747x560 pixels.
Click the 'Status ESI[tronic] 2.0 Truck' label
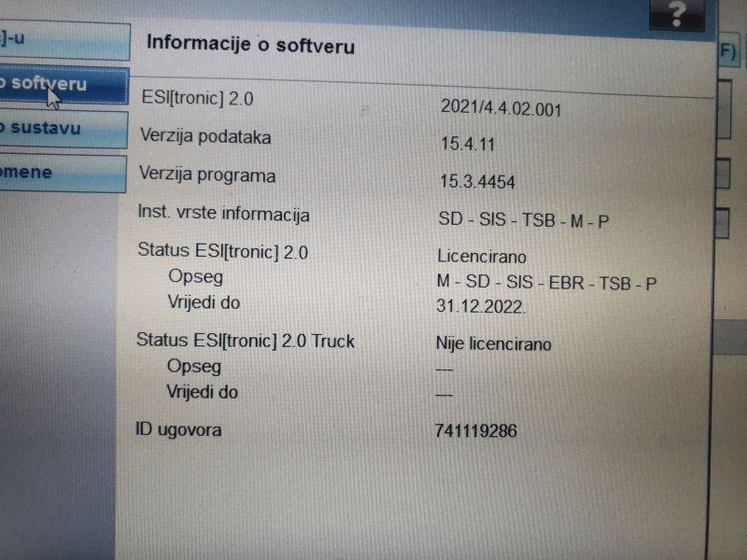[246, 341]
